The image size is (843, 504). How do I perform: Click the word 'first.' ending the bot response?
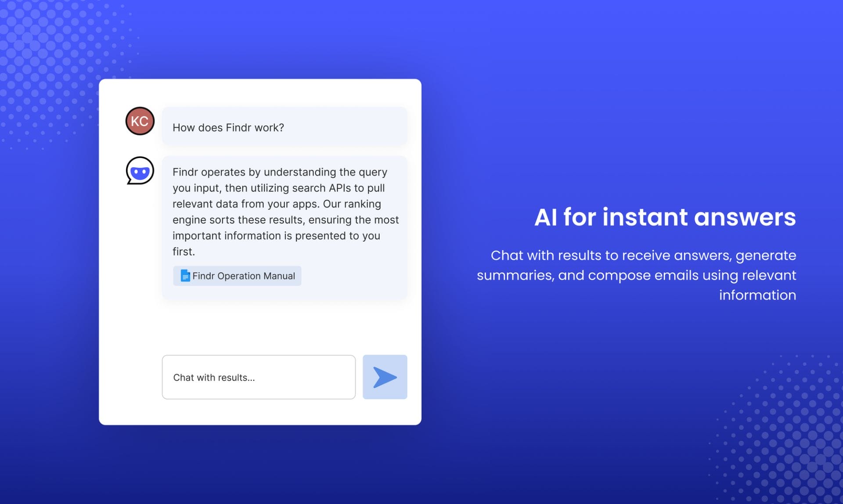point(184,252)
